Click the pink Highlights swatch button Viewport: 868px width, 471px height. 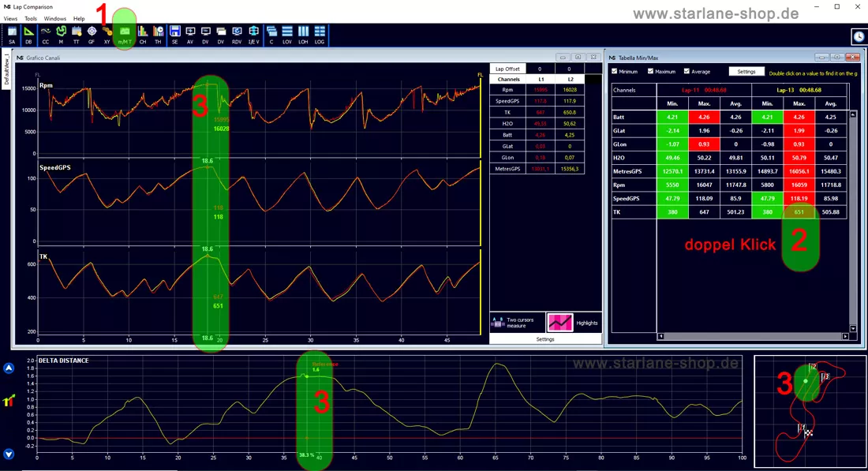(x=559, y=323)
